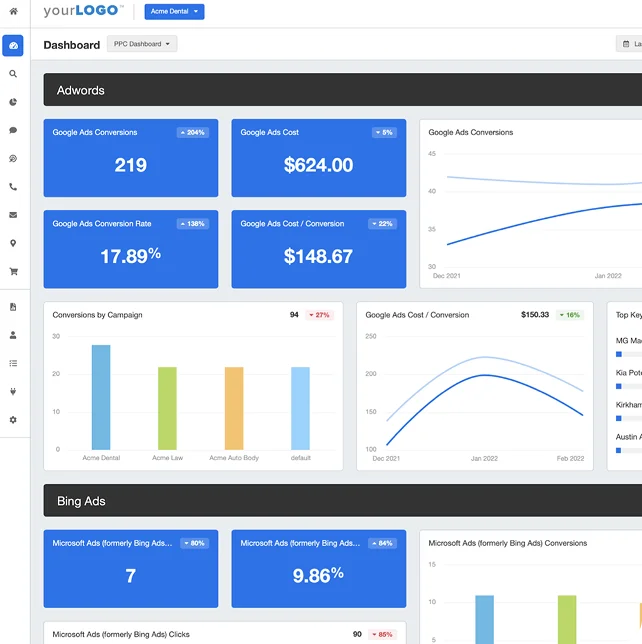The width and height of the screenshot is (642, 644).
Task: Click the Acme Auto Body orange bar
Action: point(233,408)
